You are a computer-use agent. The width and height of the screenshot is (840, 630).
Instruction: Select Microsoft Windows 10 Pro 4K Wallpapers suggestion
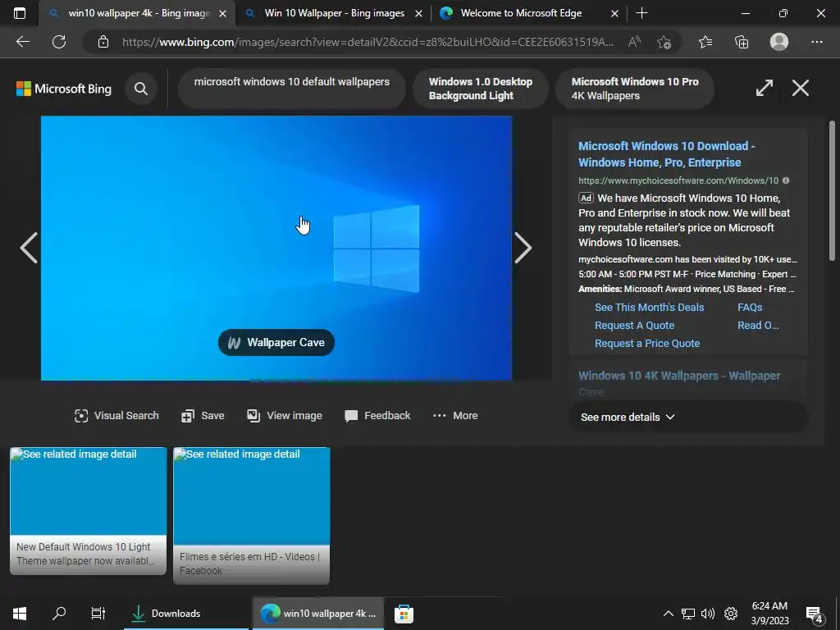635,89
